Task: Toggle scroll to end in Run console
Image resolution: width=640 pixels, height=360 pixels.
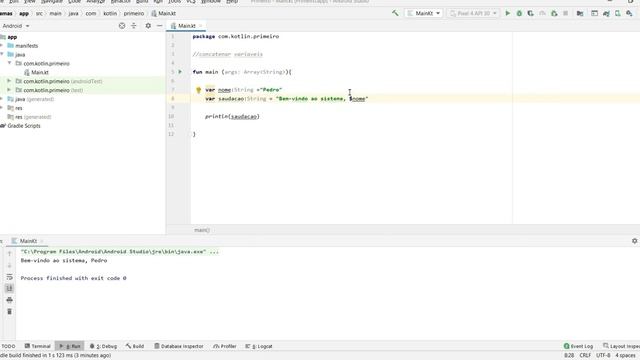Action: tap(9, 289)
